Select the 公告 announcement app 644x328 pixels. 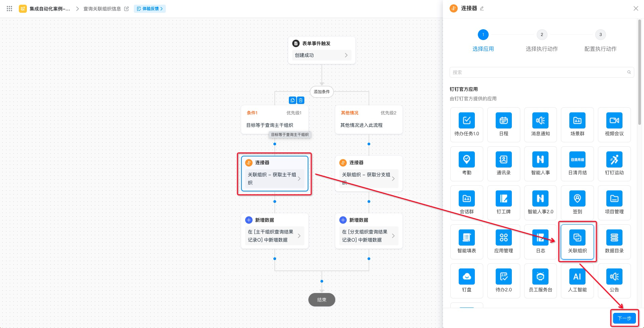614,281
